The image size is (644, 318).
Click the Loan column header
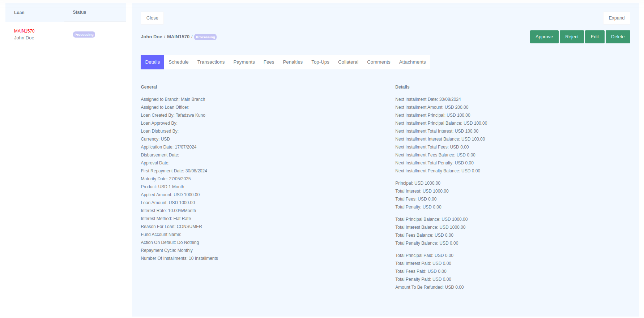click(x=19, y=13)
